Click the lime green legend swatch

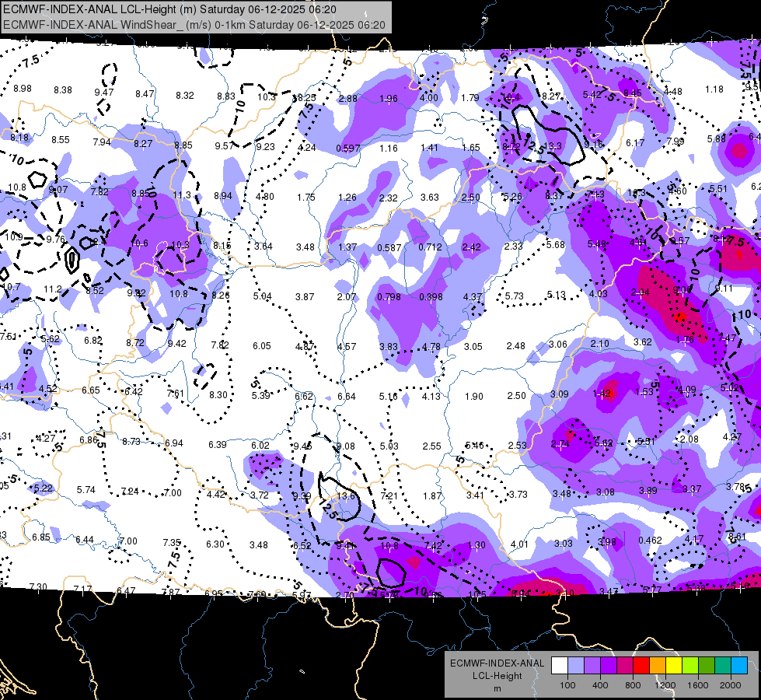pyautogui.click(x=690, y=666)
